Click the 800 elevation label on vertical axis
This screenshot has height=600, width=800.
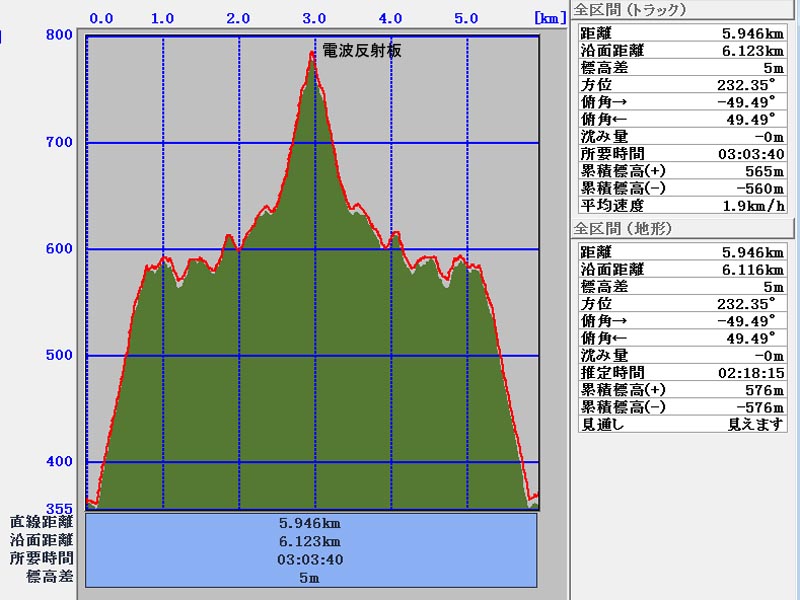point(59,35)
